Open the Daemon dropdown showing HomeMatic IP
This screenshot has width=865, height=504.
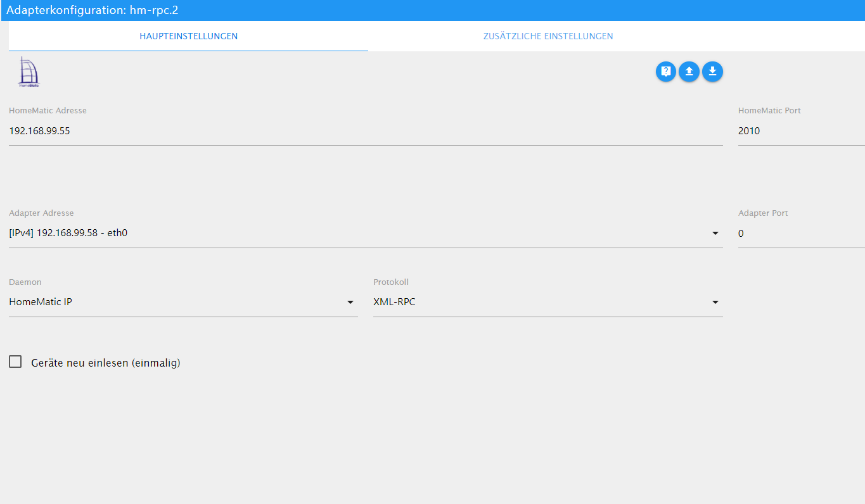coord(183,302)
